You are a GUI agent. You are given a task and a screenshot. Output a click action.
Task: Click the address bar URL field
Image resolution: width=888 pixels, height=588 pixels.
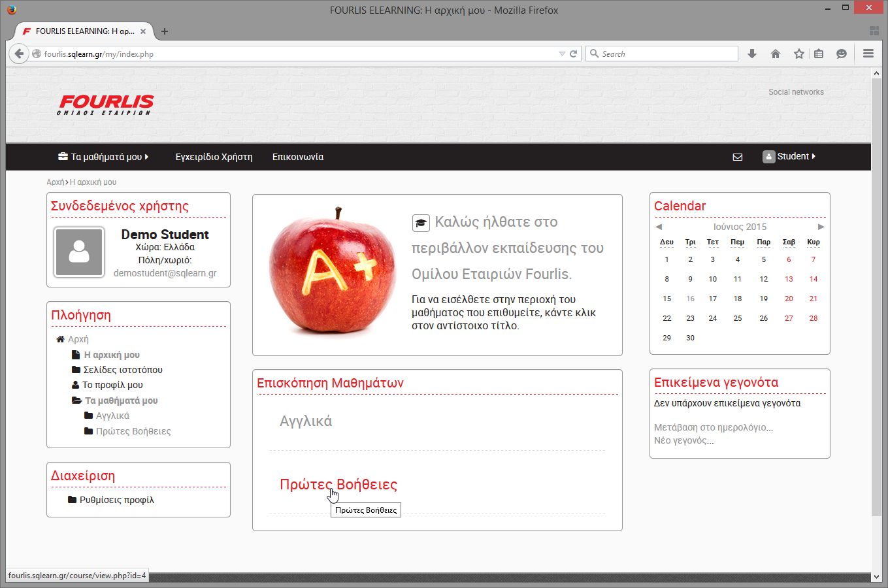pyautogui.click(x=300, y=54)
